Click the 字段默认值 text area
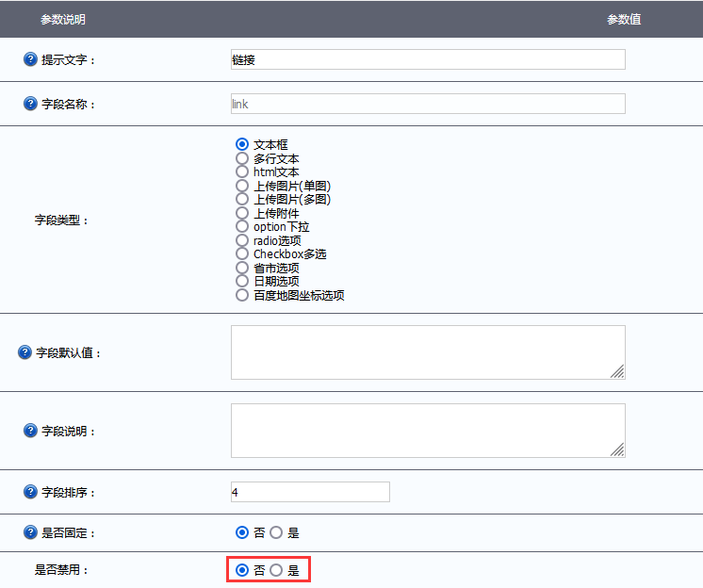 pyautogui.click(x=428, y=352)
